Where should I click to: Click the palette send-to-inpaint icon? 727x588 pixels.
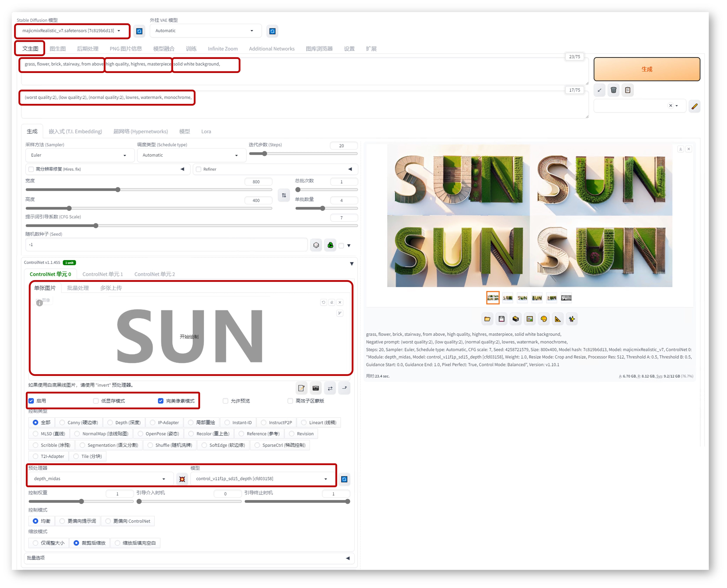click(x=544, y=319)
